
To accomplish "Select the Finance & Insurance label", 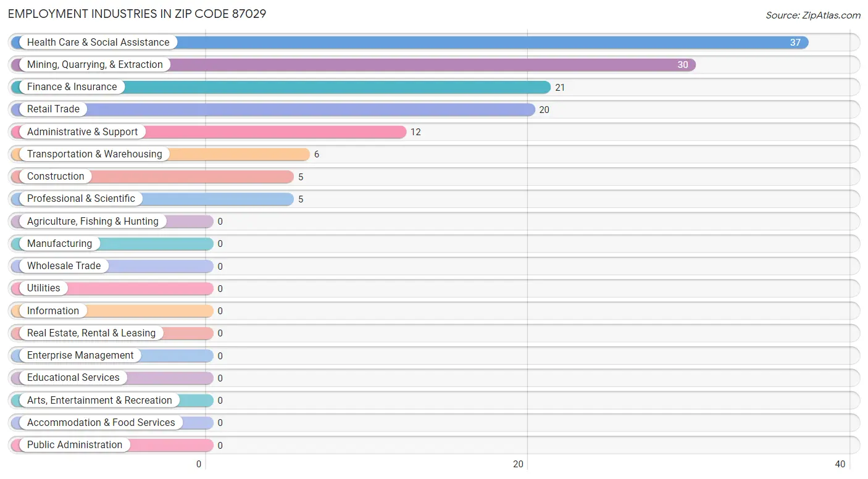I will click(72, 87).
